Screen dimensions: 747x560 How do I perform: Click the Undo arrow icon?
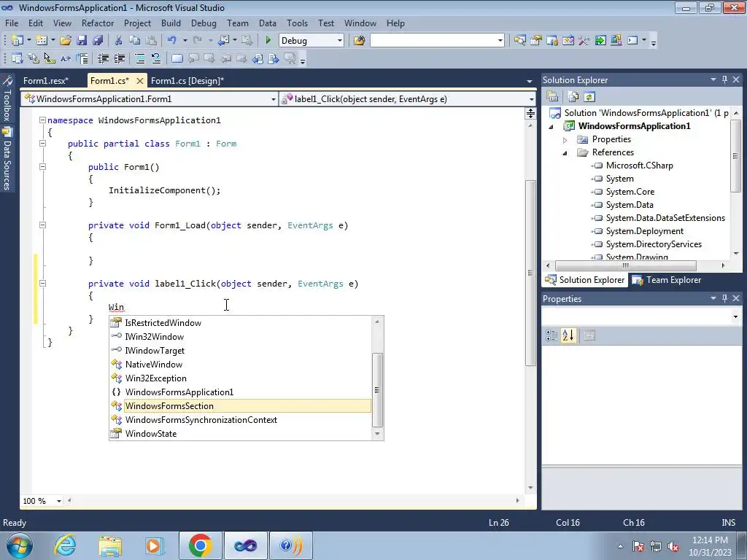(172, 41)
